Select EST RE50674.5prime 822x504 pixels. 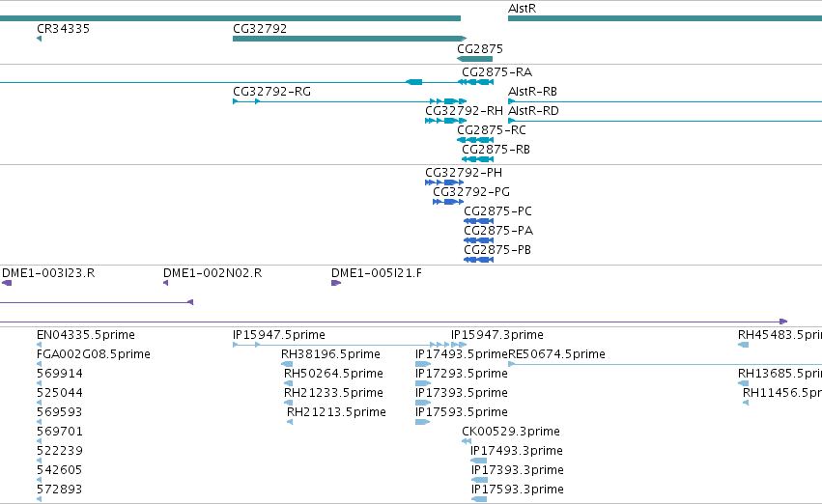coord(556,354)
